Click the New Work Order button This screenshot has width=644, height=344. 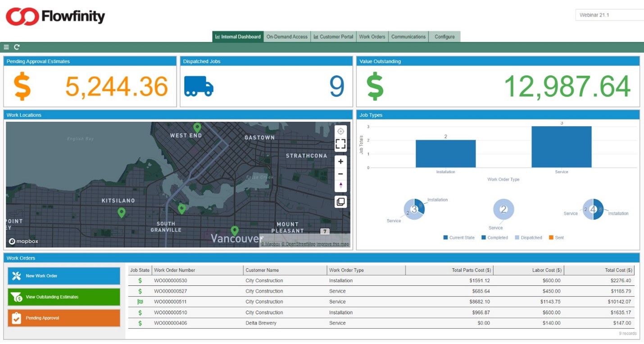[63, 275]
